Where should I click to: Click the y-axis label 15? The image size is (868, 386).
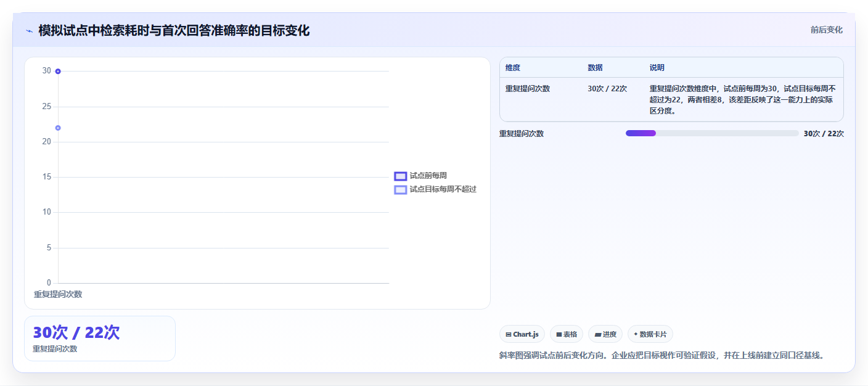pos(47,177)
